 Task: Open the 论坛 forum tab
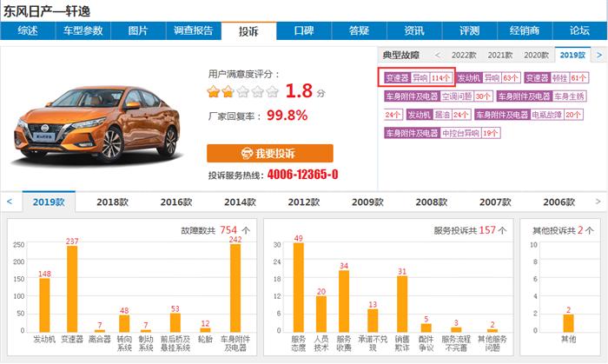[580, 31]
